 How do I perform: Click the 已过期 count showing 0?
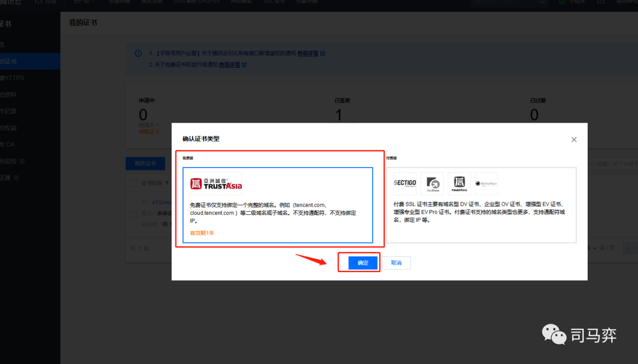(x=534, y=115)
